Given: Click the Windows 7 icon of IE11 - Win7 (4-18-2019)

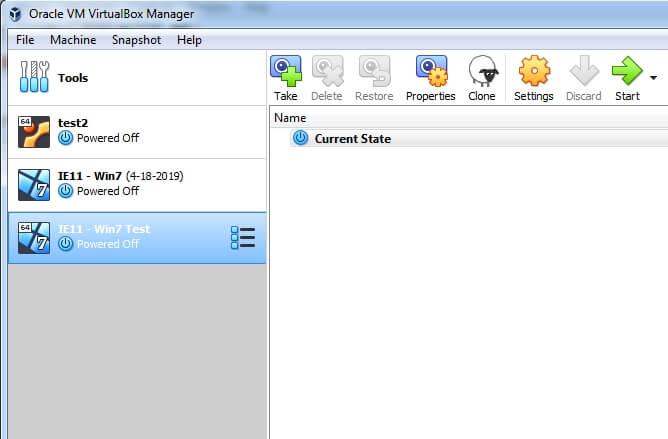Looking at the screenshot, I should point(34,185).
